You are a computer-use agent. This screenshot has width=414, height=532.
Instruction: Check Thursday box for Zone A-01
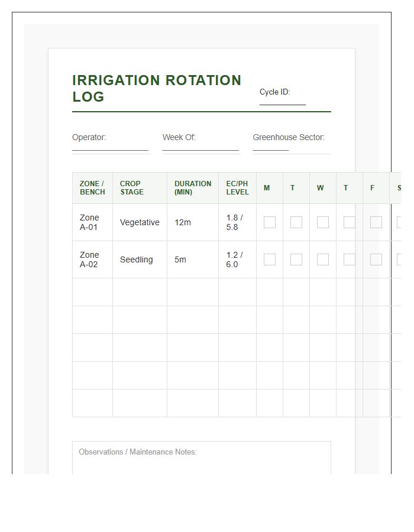pos(350,222)
